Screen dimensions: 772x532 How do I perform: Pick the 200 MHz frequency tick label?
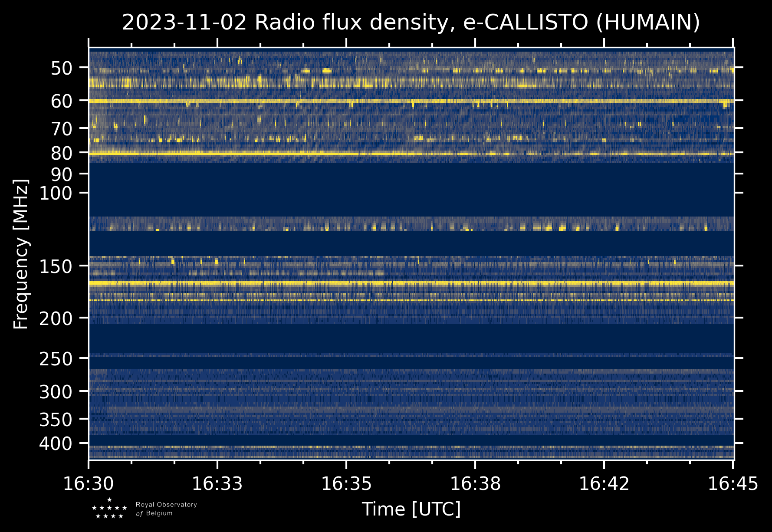56,319
